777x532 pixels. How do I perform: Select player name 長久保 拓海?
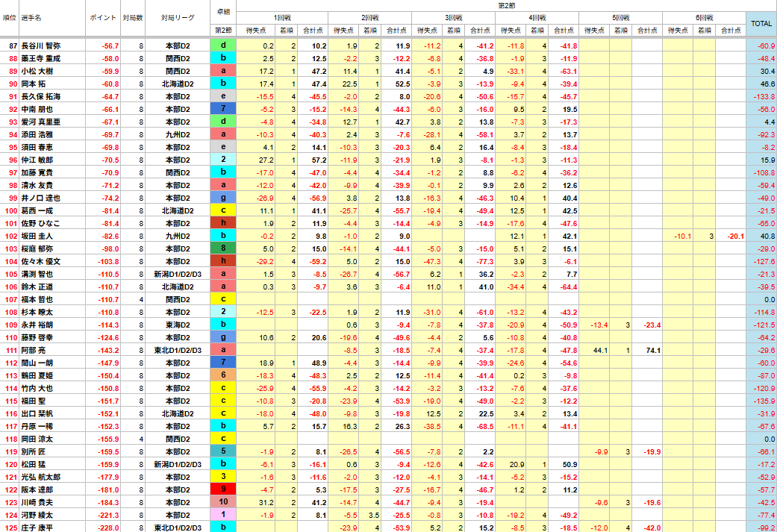coord(40,96)
